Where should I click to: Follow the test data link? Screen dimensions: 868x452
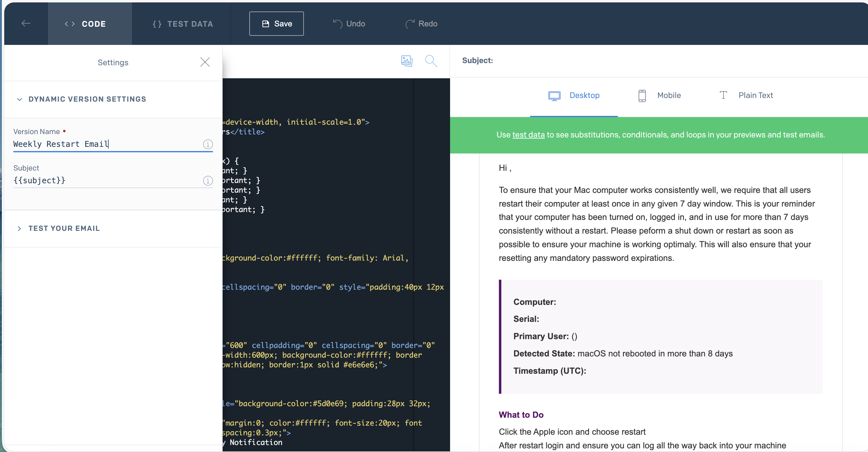(x=528, y=135)
